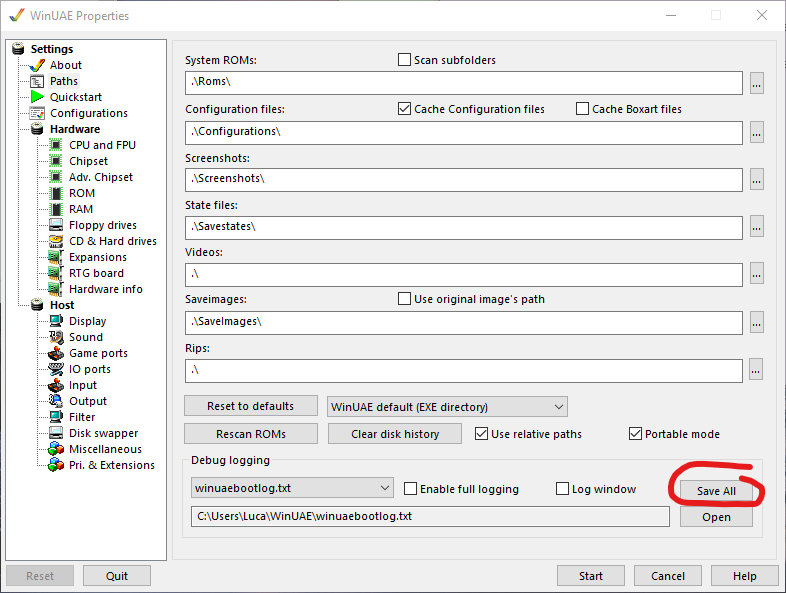Image resolution: width=786 pixels, height=593 pixels.
Task: Click the Cancel button
Action: pyautogui.click(x=668, y=576)
